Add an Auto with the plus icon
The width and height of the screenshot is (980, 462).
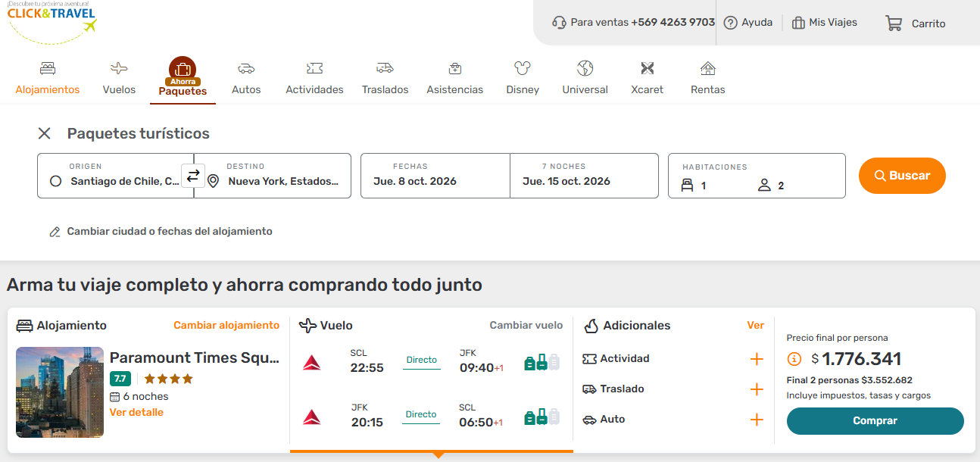756,420
